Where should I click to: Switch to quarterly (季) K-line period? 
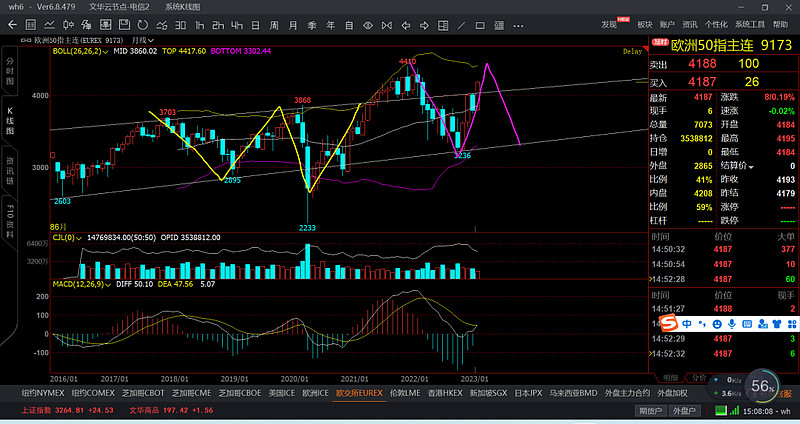pos(312,25)
